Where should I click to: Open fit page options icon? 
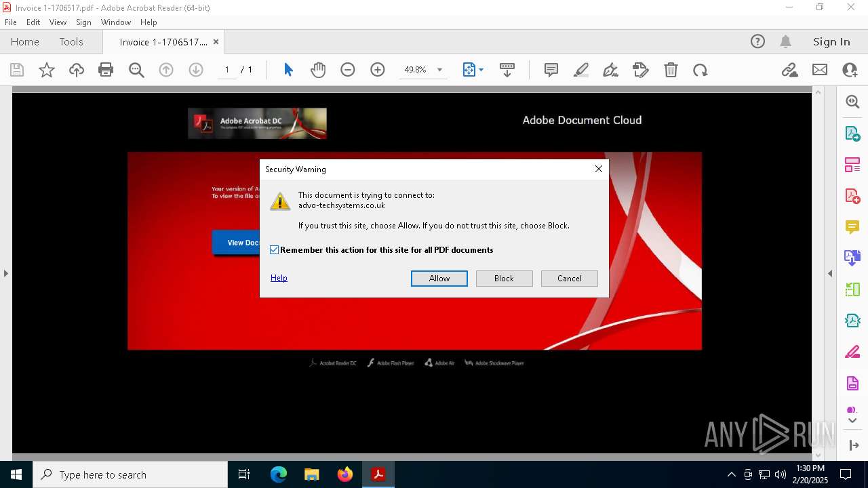(473, 70)
